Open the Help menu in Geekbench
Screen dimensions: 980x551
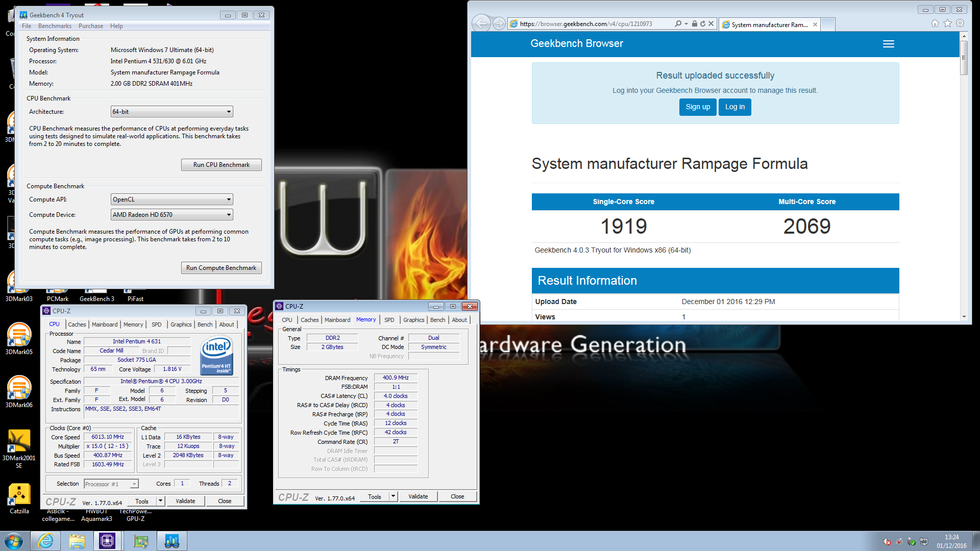[x=116, y=26]
